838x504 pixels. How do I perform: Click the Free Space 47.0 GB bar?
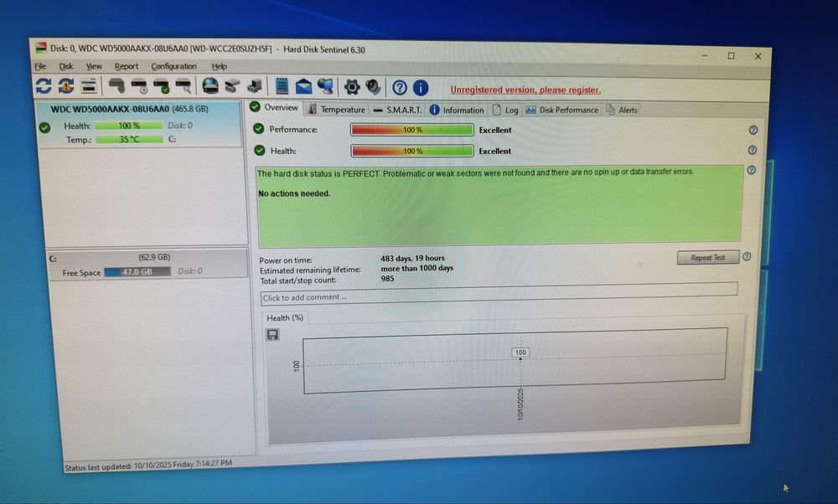coord(137,272)
